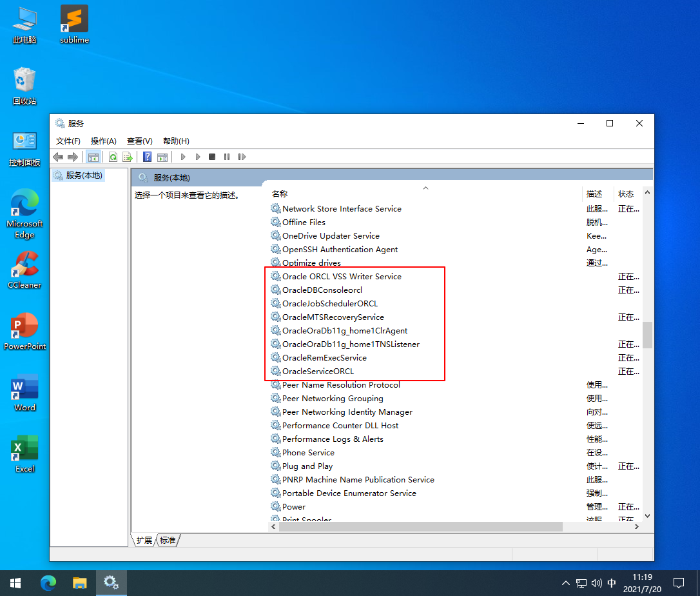Screen dimensions: 700x596
Task: Open the Windows Start menu
Action: tap(15, 583)
